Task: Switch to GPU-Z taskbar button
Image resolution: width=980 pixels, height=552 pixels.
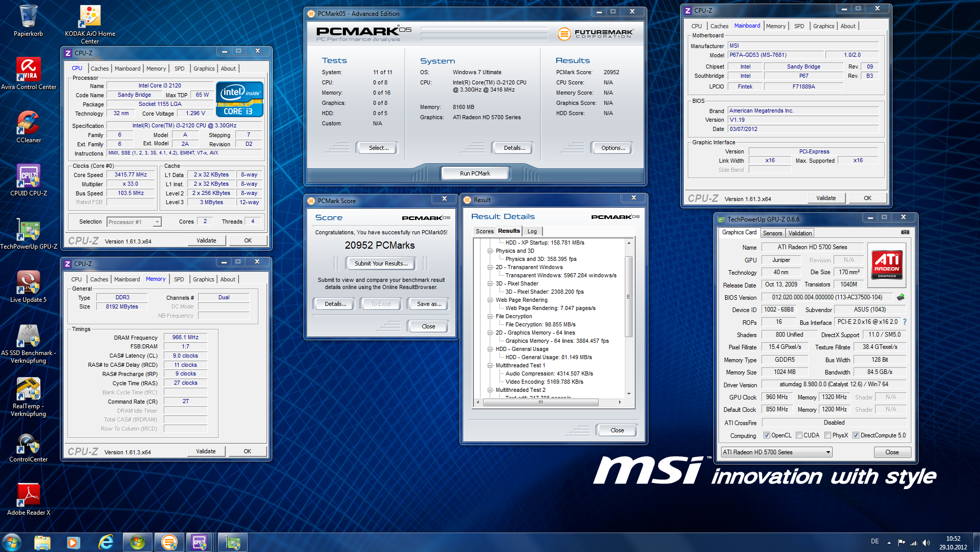Action: click(x=233, y=542)
